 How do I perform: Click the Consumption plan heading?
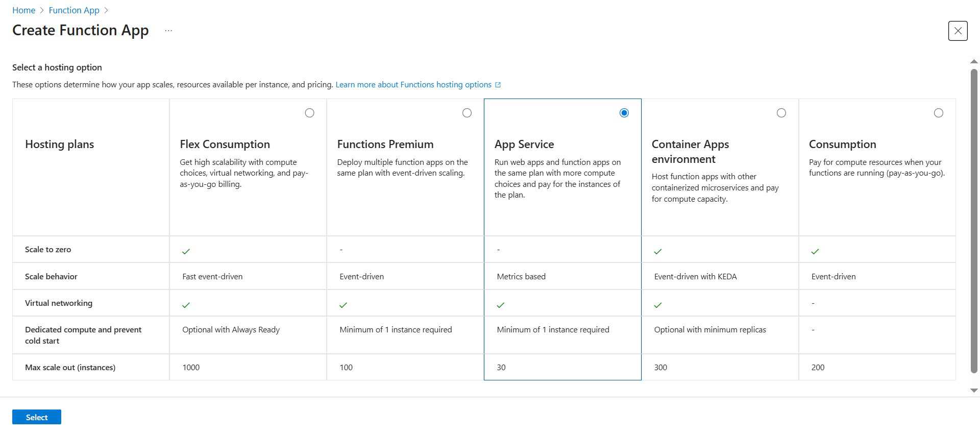coord(842,144)
